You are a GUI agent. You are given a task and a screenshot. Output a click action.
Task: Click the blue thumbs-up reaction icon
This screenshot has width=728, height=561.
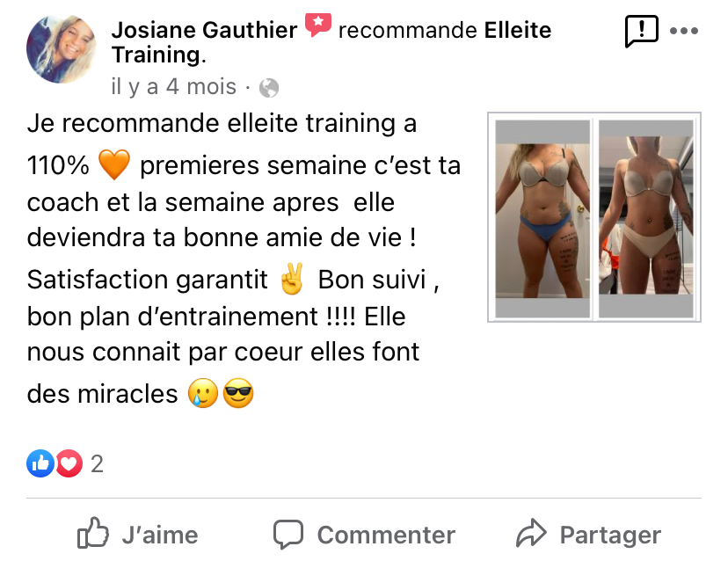point(40,463)
